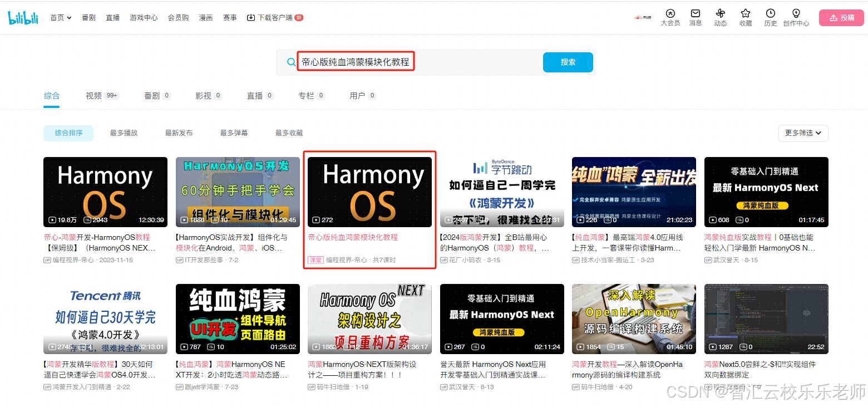Sort by 最新发布
The width and height of the screenshot is (868, 407).
(x=179, y=133)
